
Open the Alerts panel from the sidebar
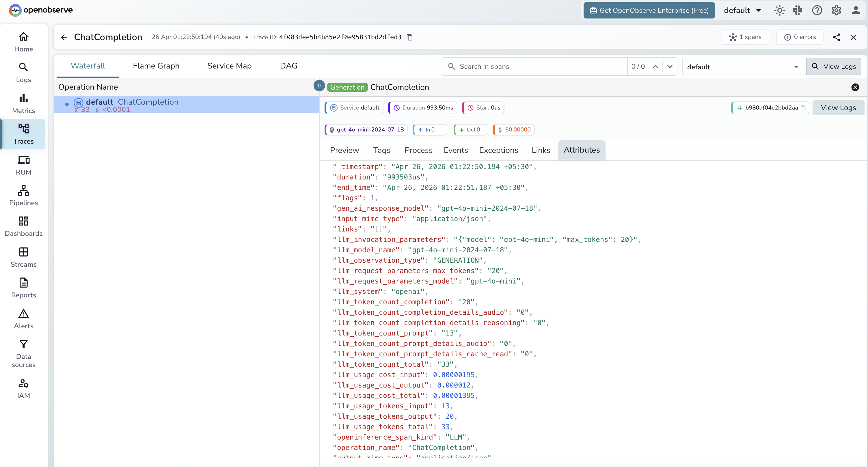(23, 318)
